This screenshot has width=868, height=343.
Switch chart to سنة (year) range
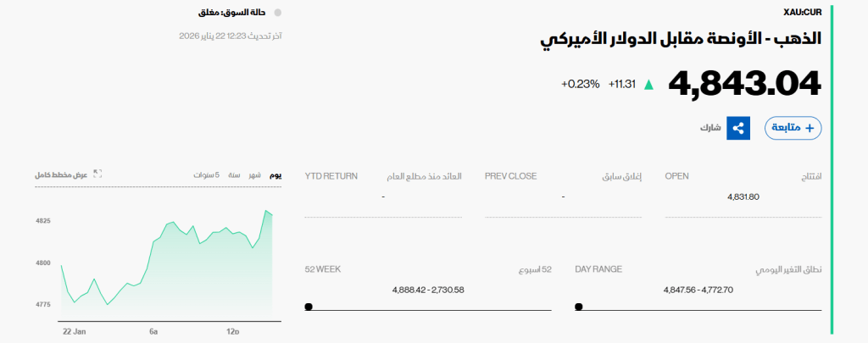point(234,174)
